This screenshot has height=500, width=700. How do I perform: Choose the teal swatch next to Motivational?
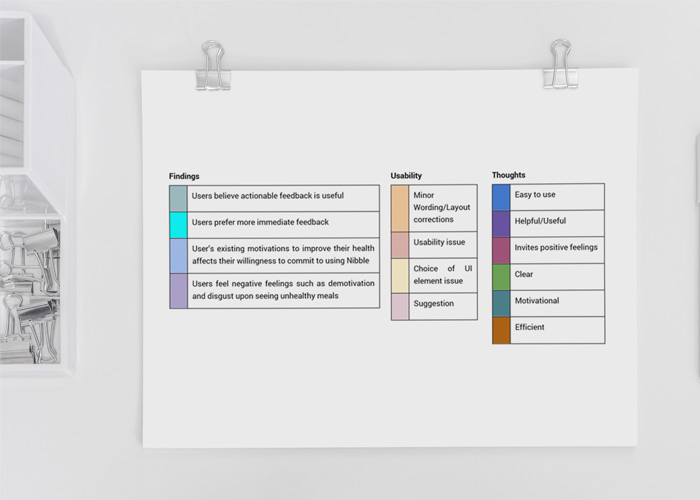tap(501, 303)
